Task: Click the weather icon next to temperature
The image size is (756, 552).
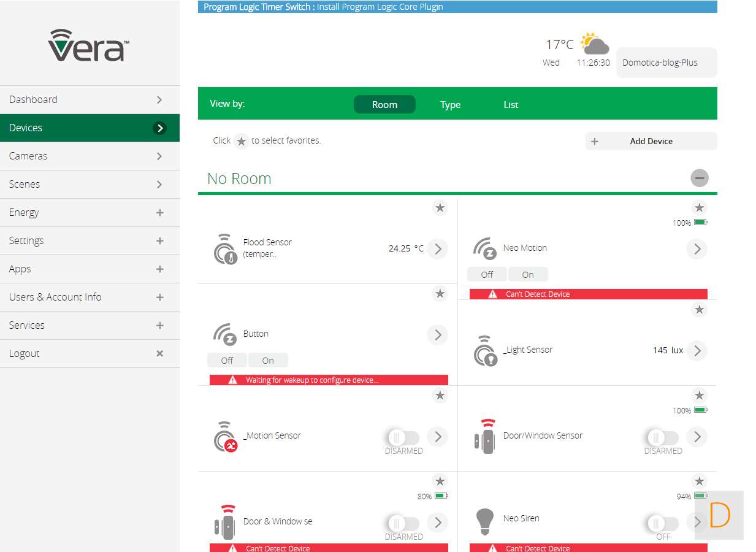Action: (594, 44)
